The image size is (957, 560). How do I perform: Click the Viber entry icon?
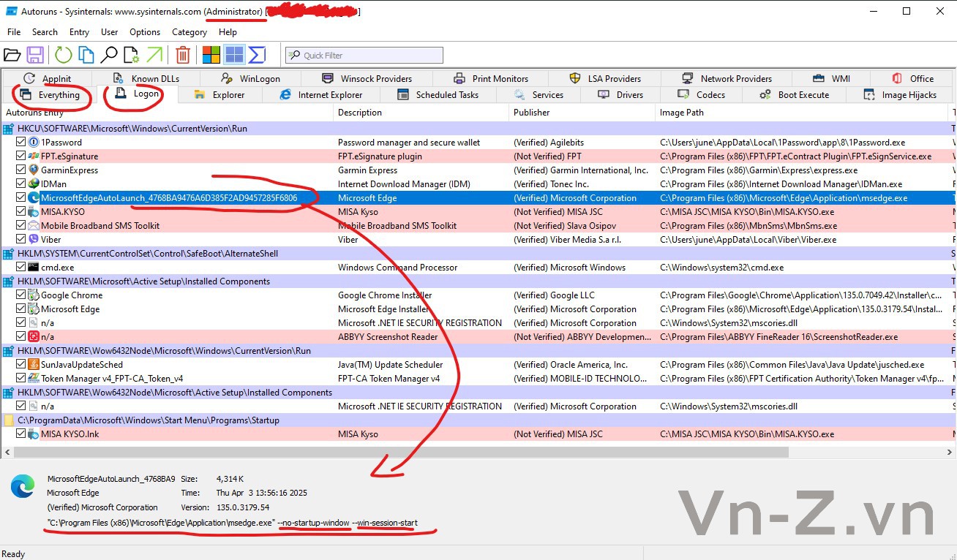34,240
